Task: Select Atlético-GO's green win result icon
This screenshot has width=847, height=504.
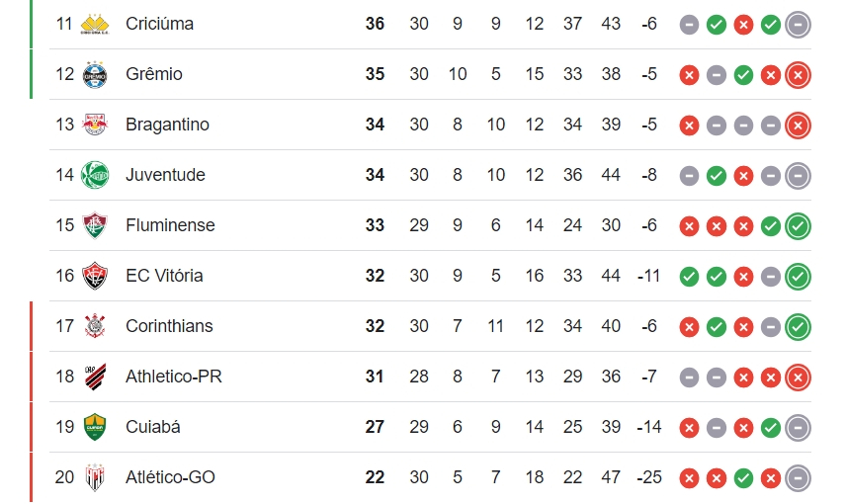Action: [x=743, y=478]
